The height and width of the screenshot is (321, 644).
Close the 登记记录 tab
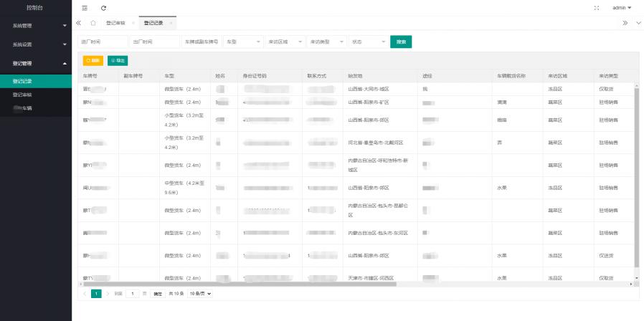(x=171, y=23)
